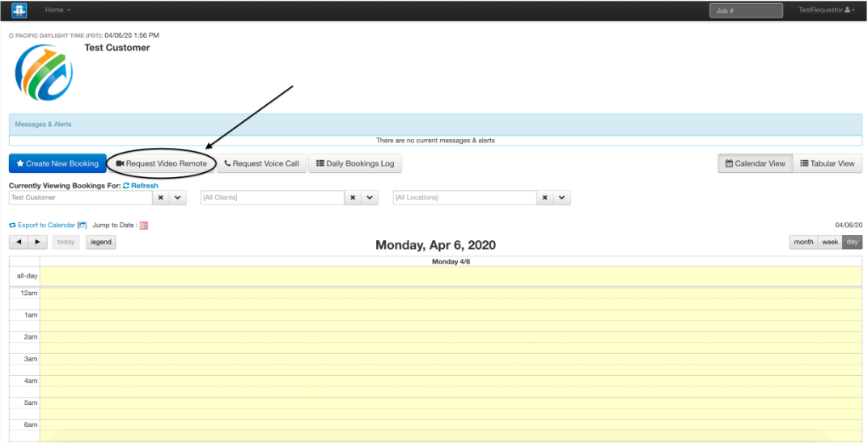Viewport: 868px width, 443px height.
Task: Click the Refresh link
Action: [x=141, y=186]
